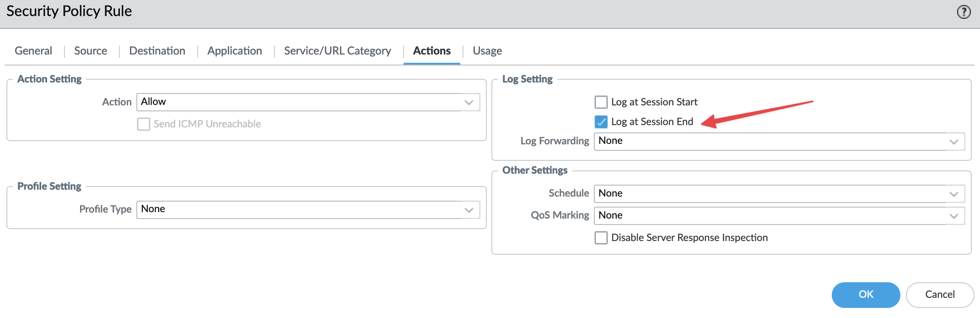
Task: Cancel the Security Policy Rule dialog
Action: pos(940,295)
